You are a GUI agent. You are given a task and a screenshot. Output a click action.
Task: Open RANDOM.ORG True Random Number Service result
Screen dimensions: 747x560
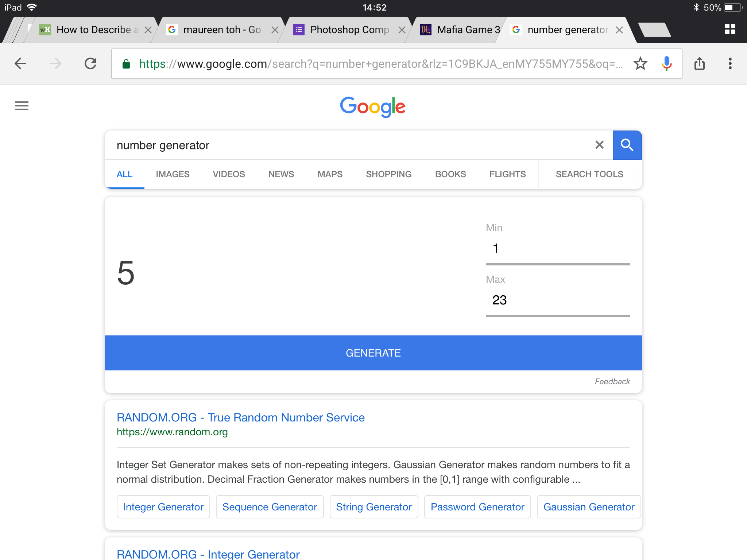[240, 417]
